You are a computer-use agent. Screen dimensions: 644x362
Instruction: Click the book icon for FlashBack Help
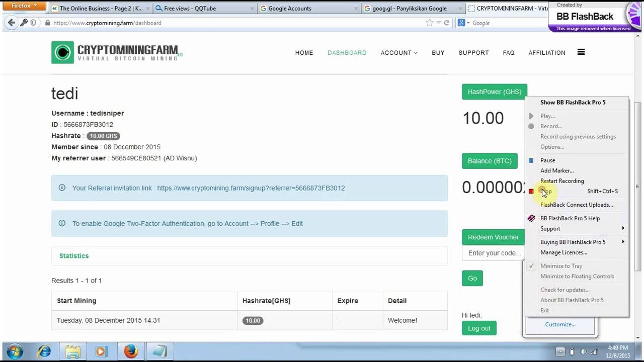tap(531, 218)
